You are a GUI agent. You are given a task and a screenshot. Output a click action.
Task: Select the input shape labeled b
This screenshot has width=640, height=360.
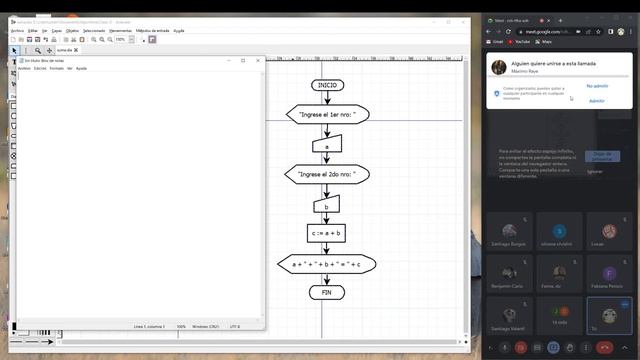(x=326, y=204)
